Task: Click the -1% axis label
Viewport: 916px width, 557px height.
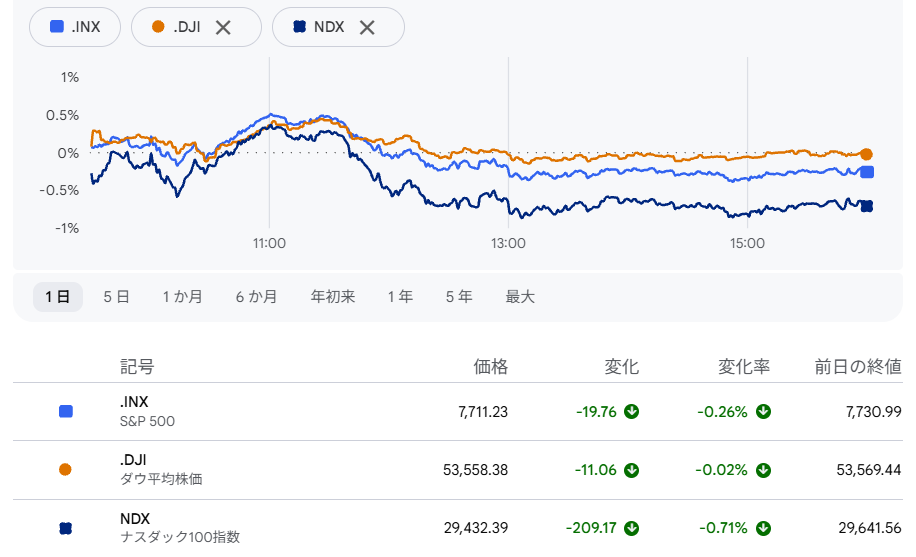Action: pyautogui.click(x=67, y=228)
